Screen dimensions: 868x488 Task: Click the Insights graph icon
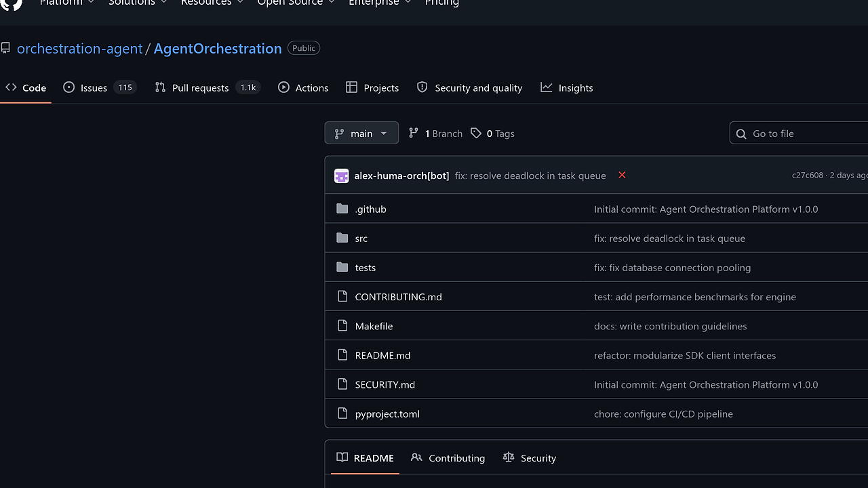point(547,87)
